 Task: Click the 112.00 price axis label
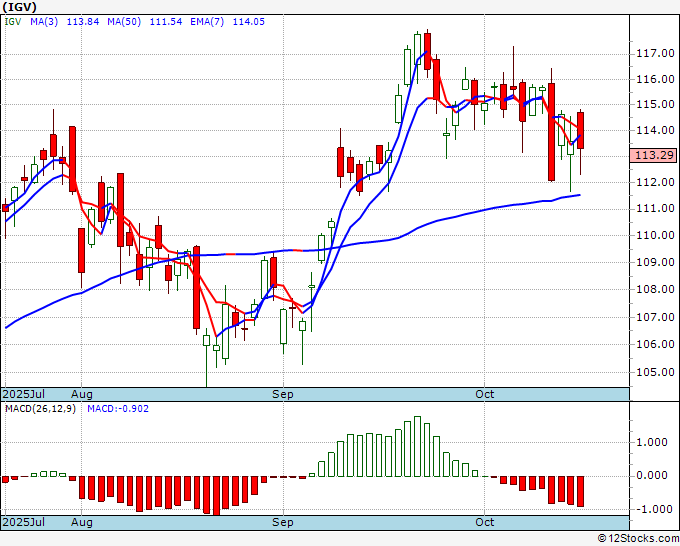click(655, 183)
